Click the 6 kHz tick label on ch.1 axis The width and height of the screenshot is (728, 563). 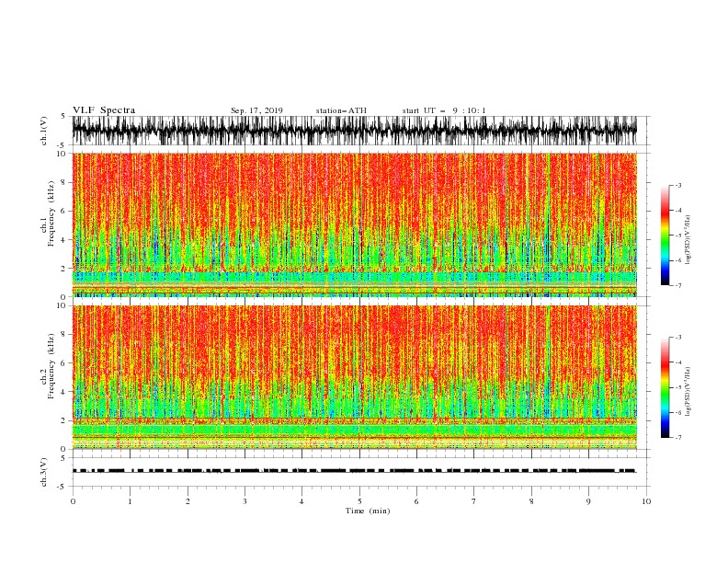[x=63, y=211]
